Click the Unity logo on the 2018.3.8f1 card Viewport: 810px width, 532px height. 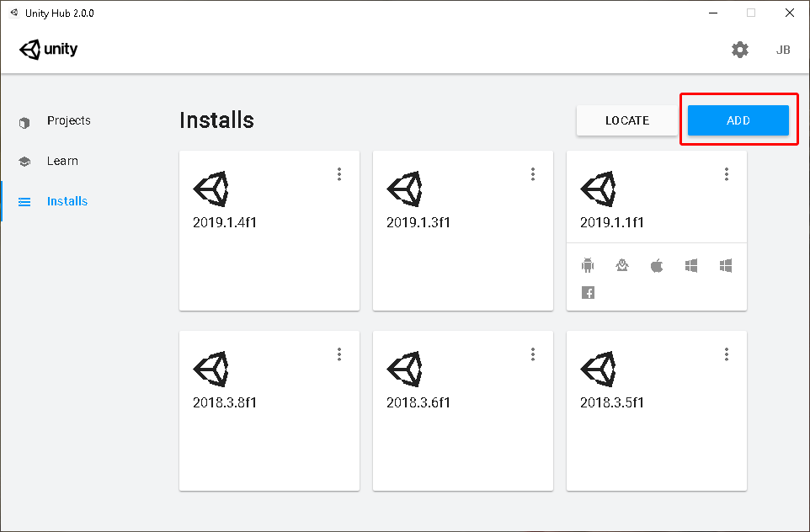pyautogui.click(x=211, y=368)
